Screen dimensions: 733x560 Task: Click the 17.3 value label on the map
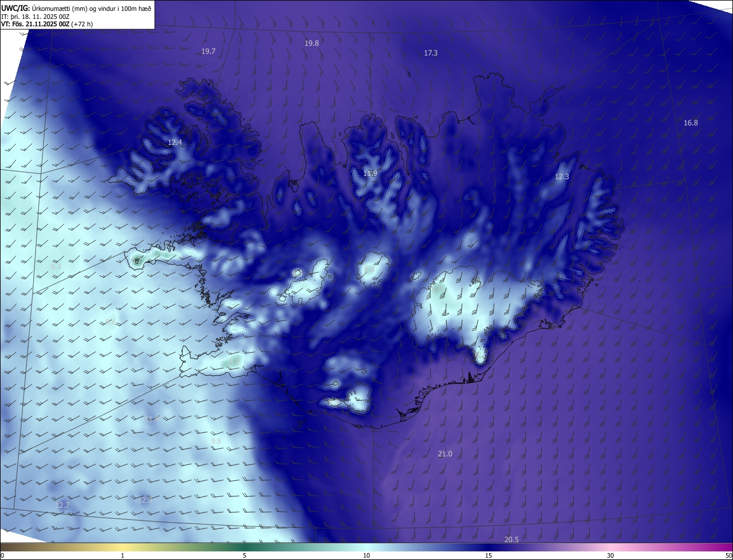point(431,53)
